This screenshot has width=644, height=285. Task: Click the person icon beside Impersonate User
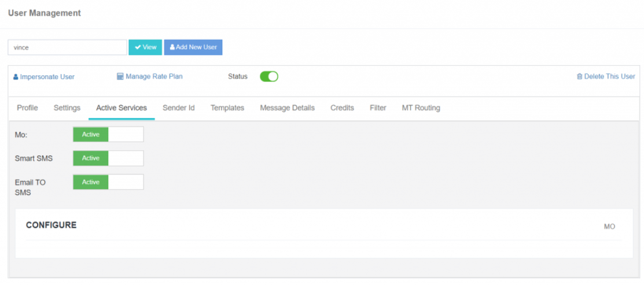(x=16, y=77)
